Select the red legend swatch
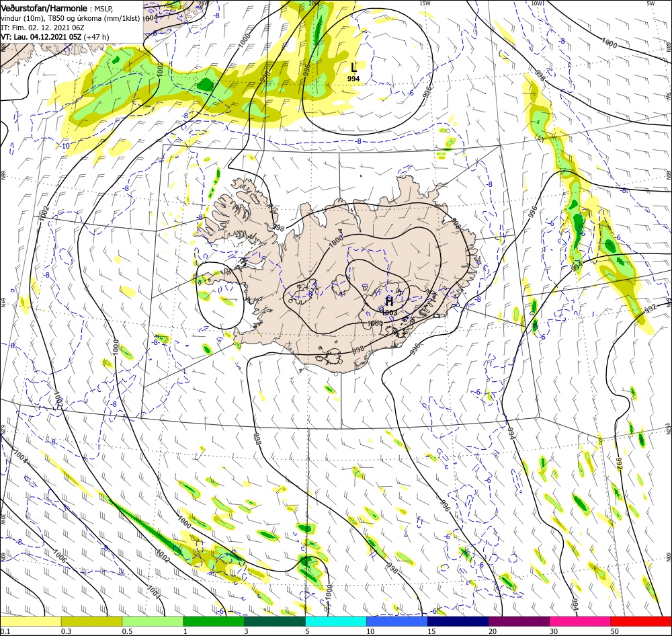672x636 pixels. tap(641, 621)
